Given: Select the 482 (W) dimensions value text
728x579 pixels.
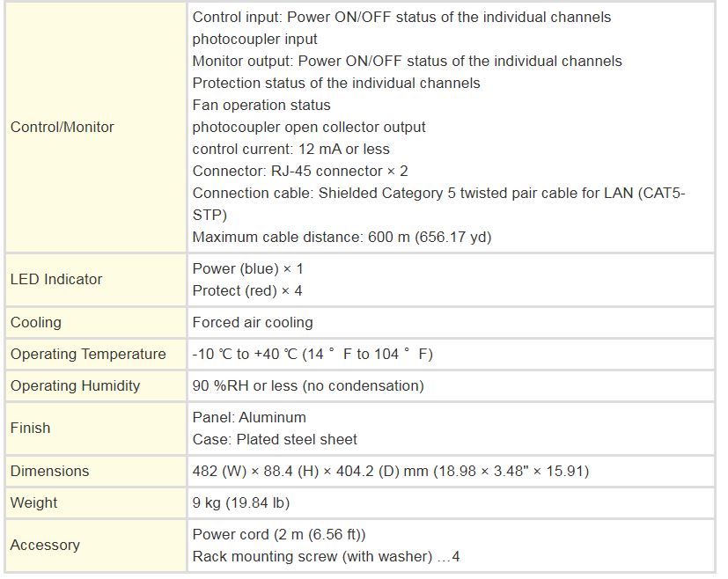Looking at the screenshot, I should coord(391,471).
